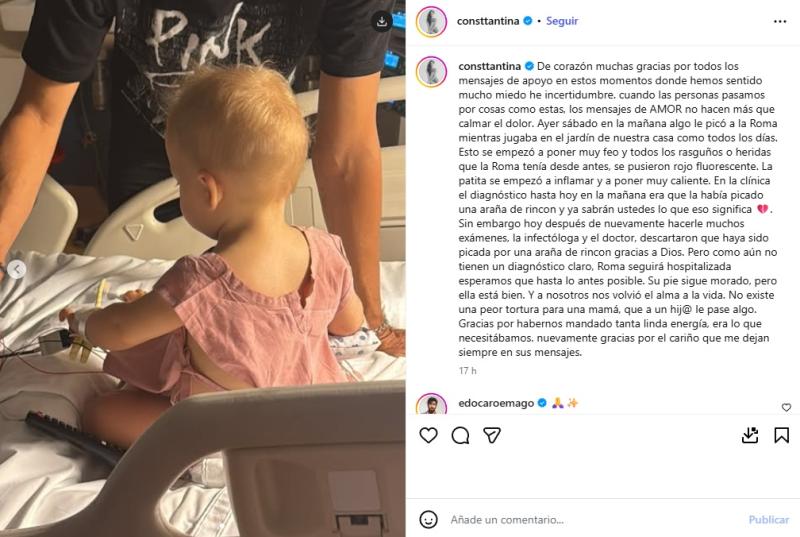800x537 pixels.
Task: Click the 'Añade un comentario' field
Action: (x=592, y=519)
